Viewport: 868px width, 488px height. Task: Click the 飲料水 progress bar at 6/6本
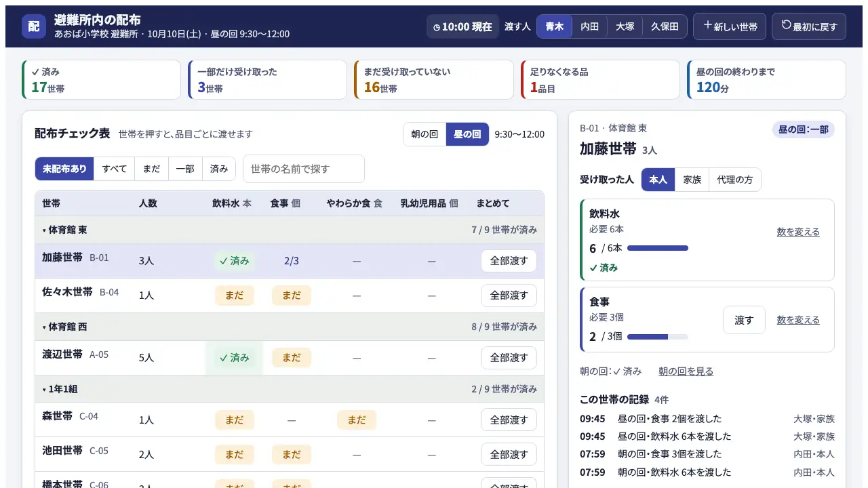658,248
